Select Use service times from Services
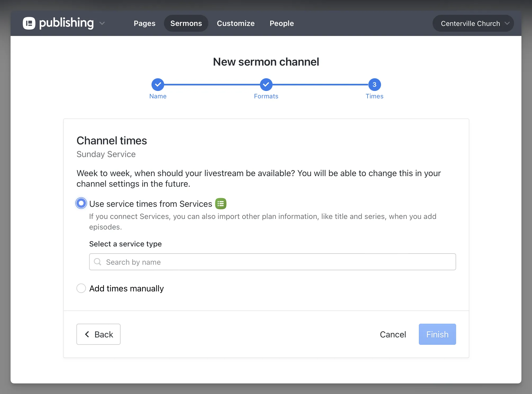The width and height of the screenshot is (532, 394). (x=81, y=203)
